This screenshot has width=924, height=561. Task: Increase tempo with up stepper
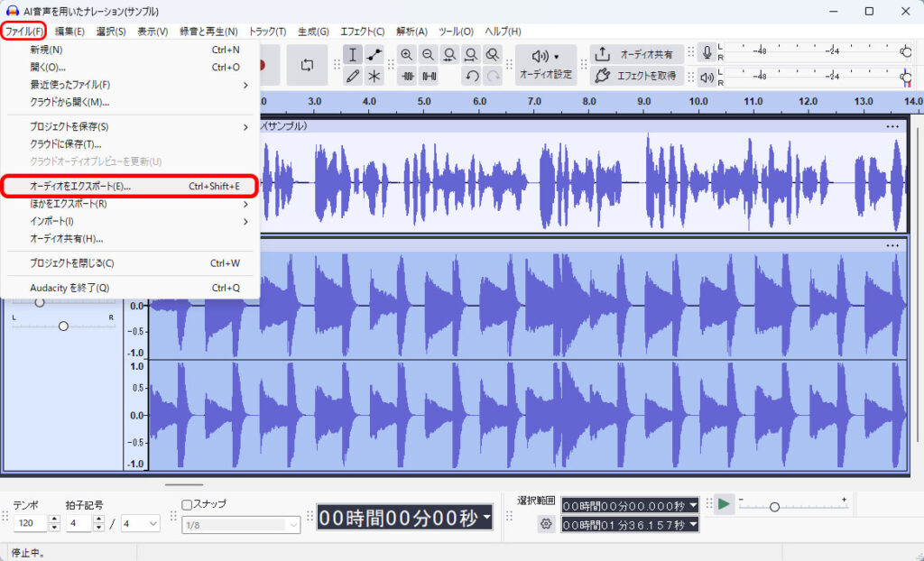tap(54, 520)
